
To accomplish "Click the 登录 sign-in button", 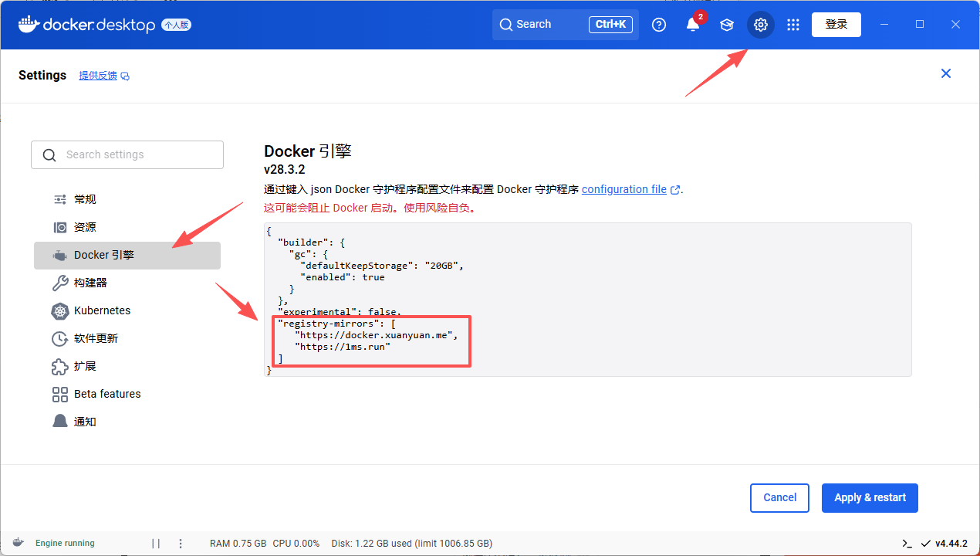I will 836,25.
